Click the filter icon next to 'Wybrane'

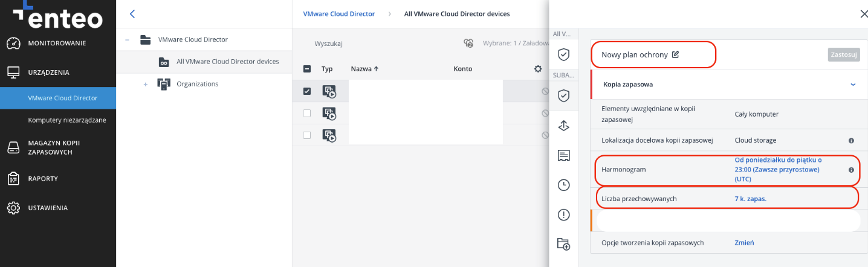(468, 43)
